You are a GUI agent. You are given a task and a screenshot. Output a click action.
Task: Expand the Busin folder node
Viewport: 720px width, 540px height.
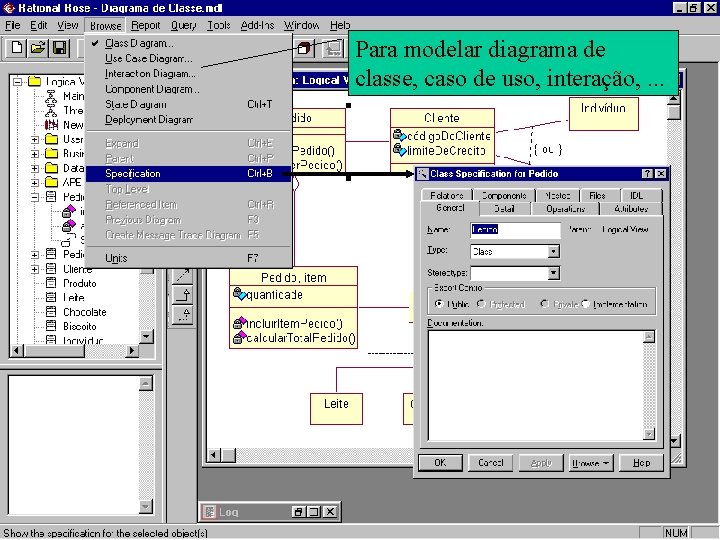[35, 154]
